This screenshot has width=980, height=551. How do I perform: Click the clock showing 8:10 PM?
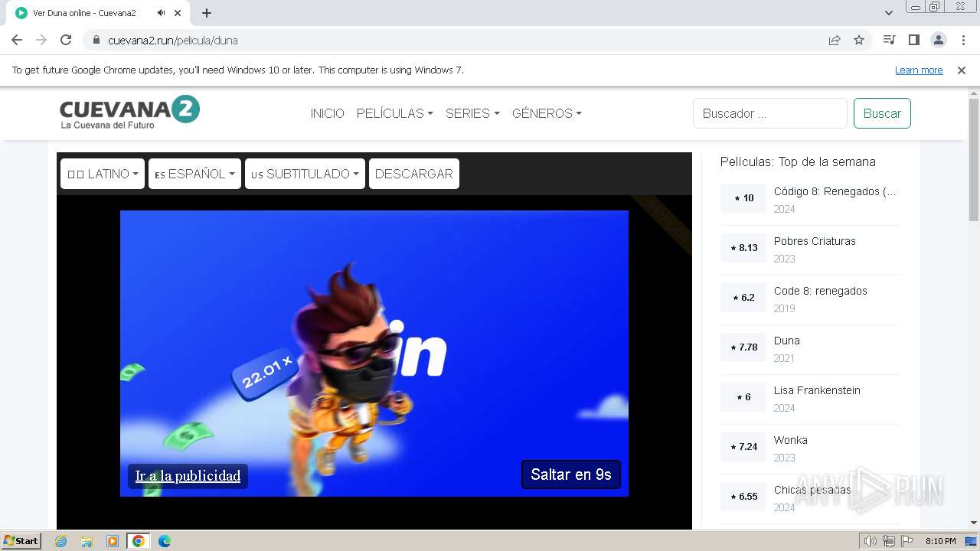click(x=940, y=541)
